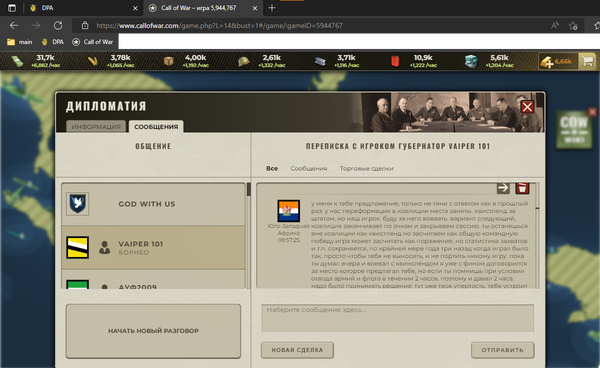Open the АУФ2009 conversation
Screen dimensions: 600x368
153,280
